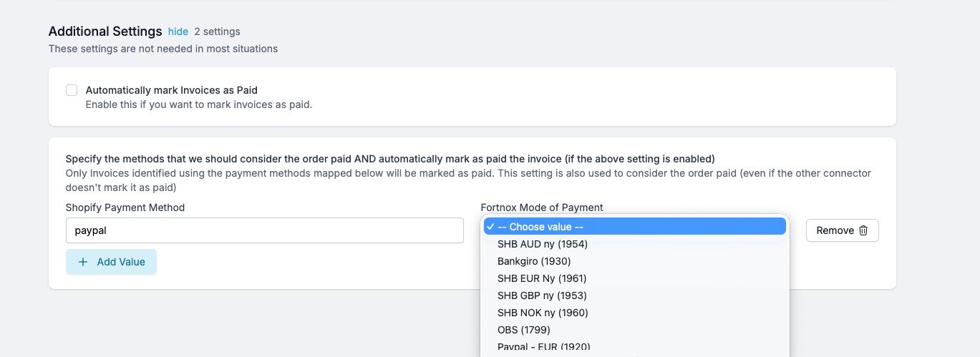
Task: Hide the Additional Settings section
Action: [x=178, y=31]
